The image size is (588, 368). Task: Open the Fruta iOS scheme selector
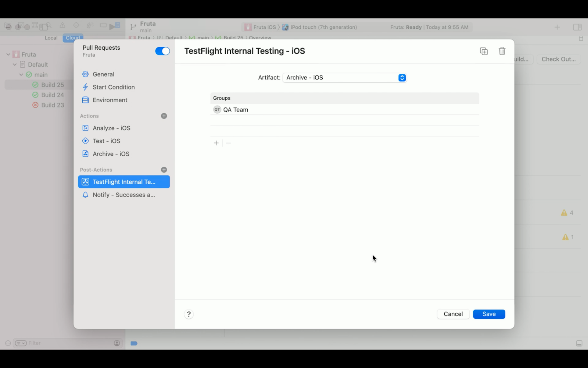260,27
